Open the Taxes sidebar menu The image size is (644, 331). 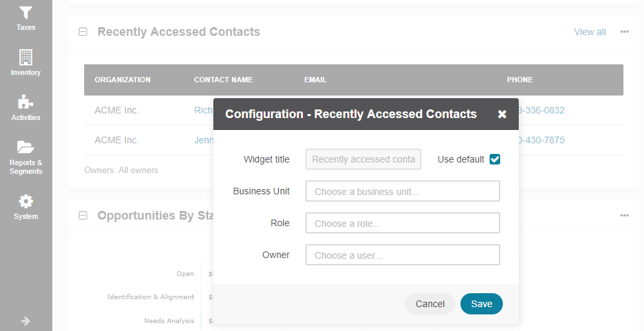click(x=25, y=19)
